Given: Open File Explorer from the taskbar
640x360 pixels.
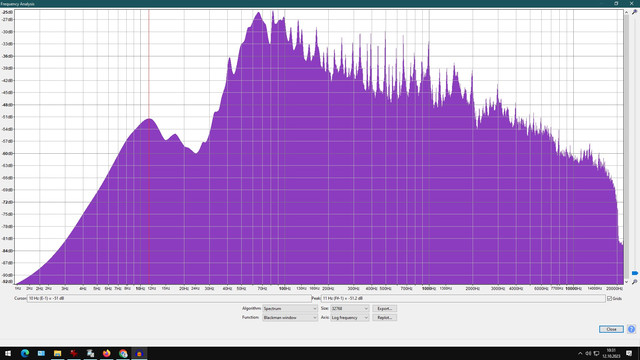Looking at the screenshot, I should 58,353.
